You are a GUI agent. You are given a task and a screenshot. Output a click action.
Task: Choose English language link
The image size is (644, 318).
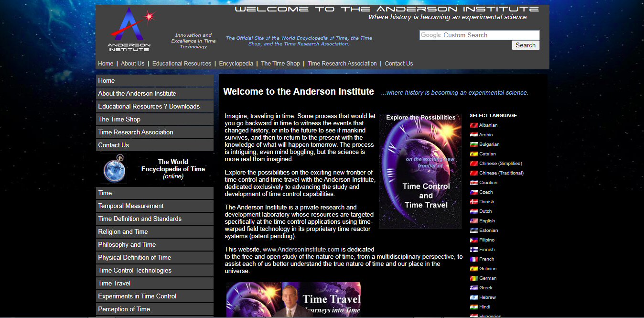click(x=487, y=221)
